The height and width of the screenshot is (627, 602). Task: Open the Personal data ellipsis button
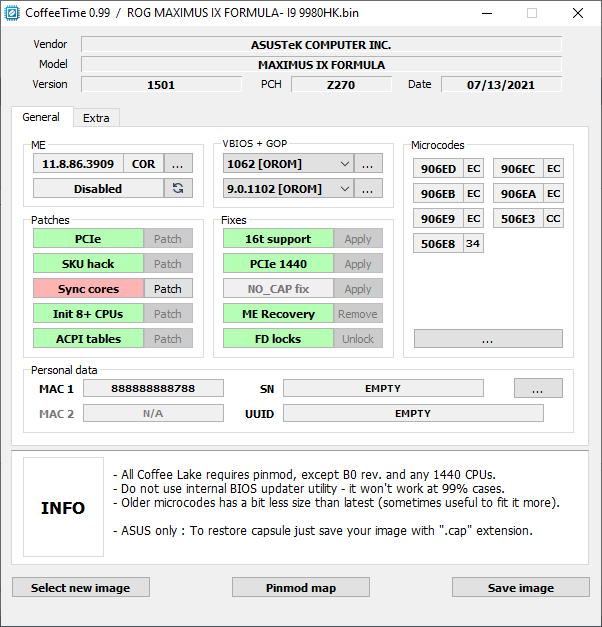(538, 388)
